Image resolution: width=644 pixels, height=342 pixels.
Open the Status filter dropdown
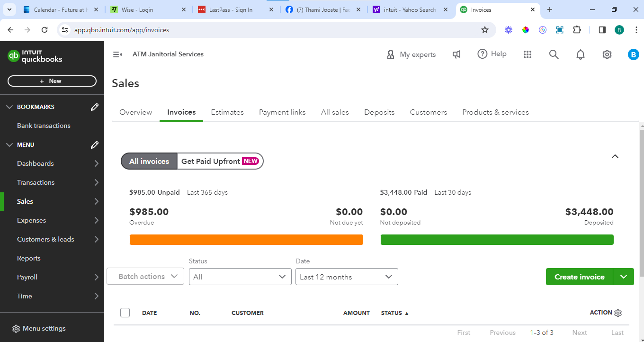(240, 277)
